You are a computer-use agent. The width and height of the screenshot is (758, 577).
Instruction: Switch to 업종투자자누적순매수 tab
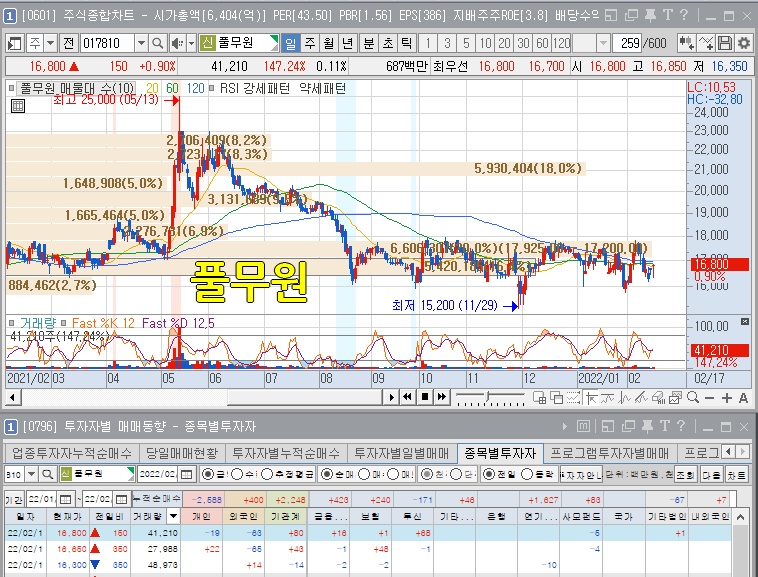tap(72, 453)
